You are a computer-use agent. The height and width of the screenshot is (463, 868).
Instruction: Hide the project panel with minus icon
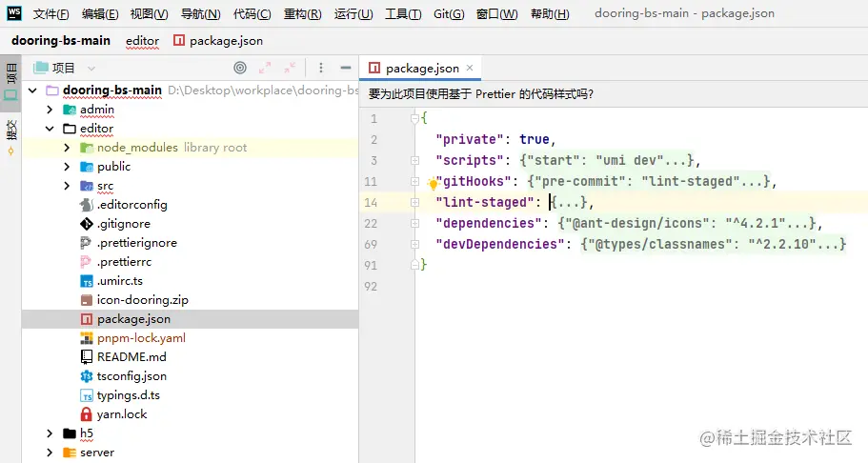click(346, 68)
